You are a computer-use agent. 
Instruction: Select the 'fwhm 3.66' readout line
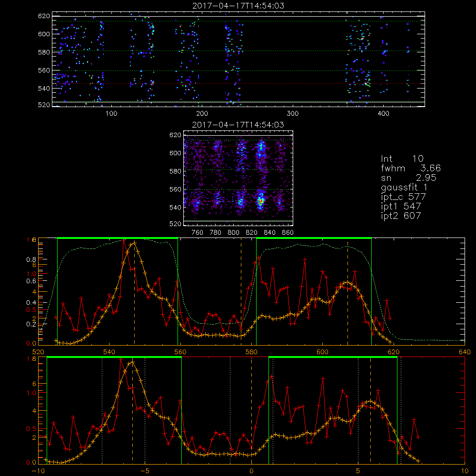click(x=411, y=168)
